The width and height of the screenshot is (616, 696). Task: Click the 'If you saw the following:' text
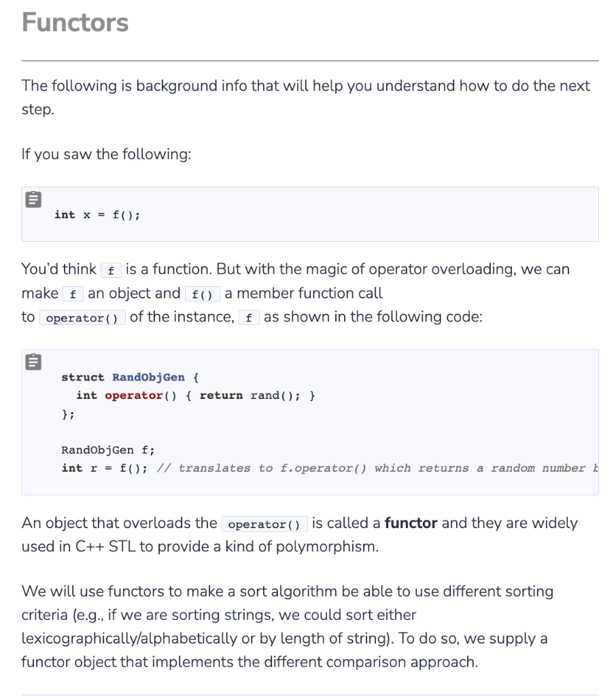pos(106,154)
